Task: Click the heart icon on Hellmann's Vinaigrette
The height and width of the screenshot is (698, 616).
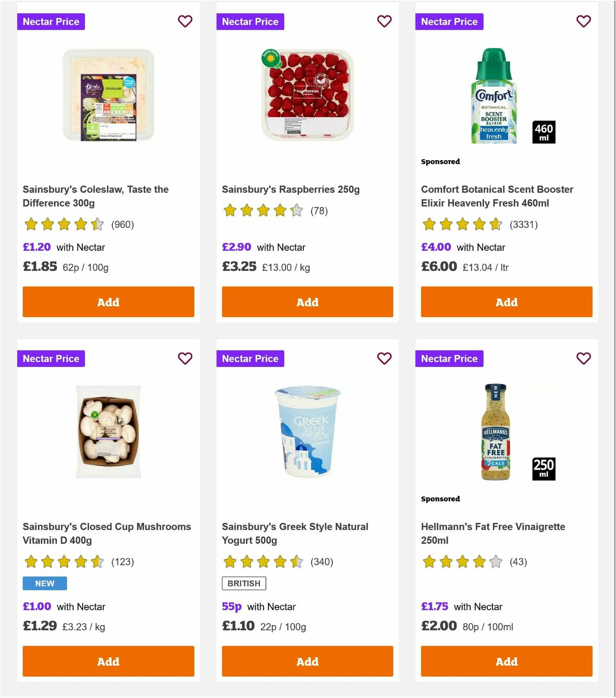Action: 583,358
